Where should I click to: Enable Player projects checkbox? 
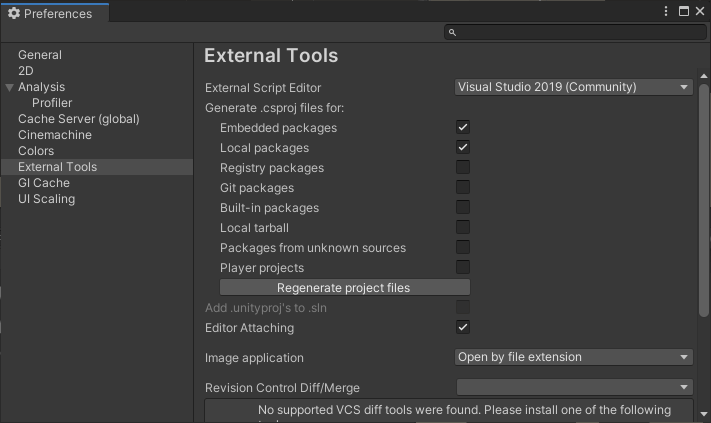coord(463,267)
